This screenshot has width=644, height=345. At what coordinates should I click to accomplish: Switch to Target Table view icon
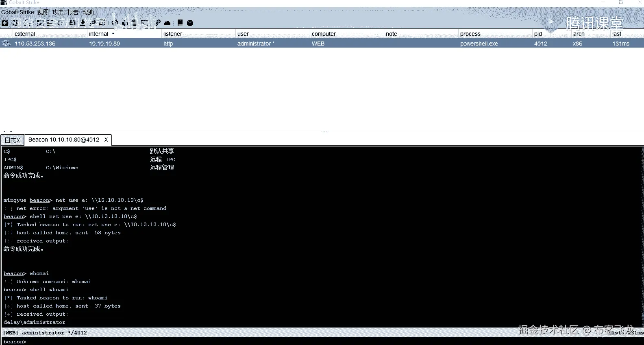(x=59, y=23)
